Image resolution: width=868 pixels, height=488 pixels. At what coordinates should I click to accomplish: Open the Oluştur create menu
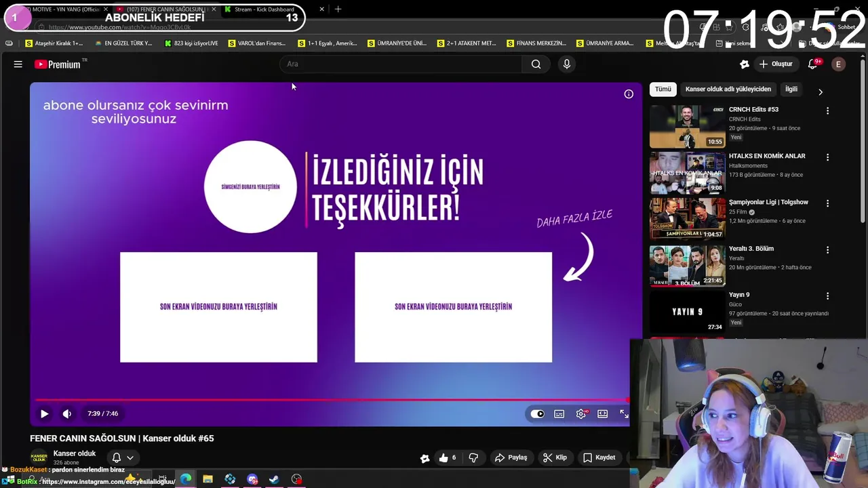pyautogui.click(x=775, y=64)
